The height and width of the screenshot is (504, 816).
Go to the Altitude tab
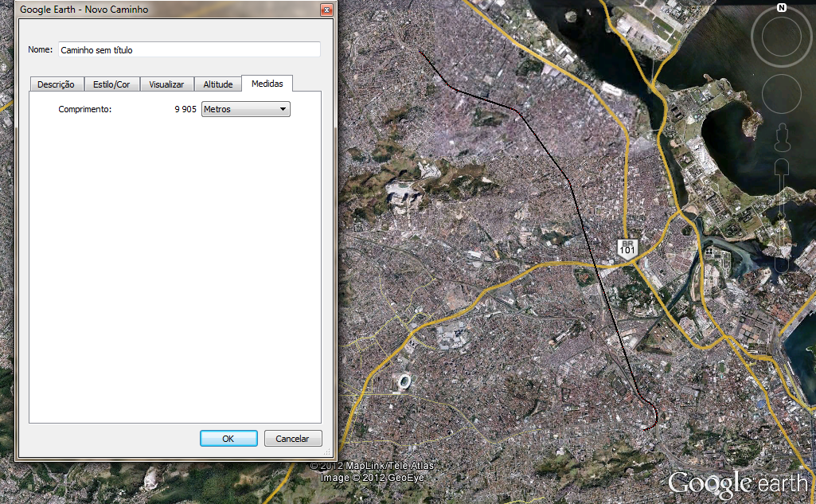217,84
